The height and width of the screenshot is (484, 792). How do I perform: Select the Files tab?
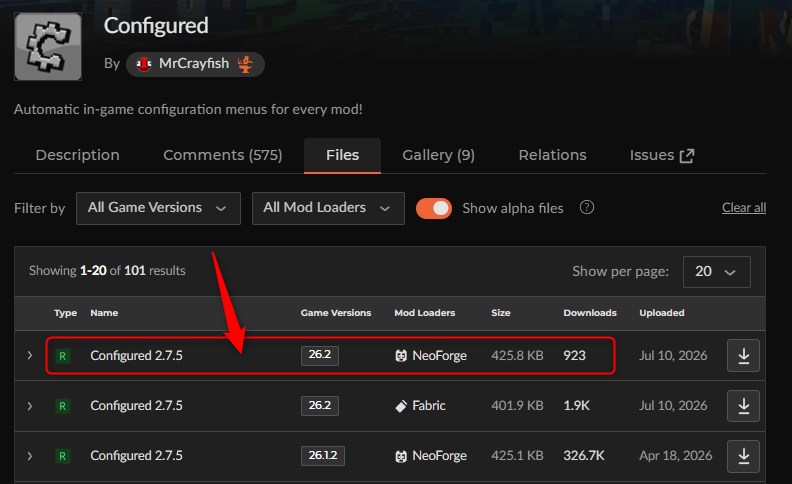tap(342, 155)
